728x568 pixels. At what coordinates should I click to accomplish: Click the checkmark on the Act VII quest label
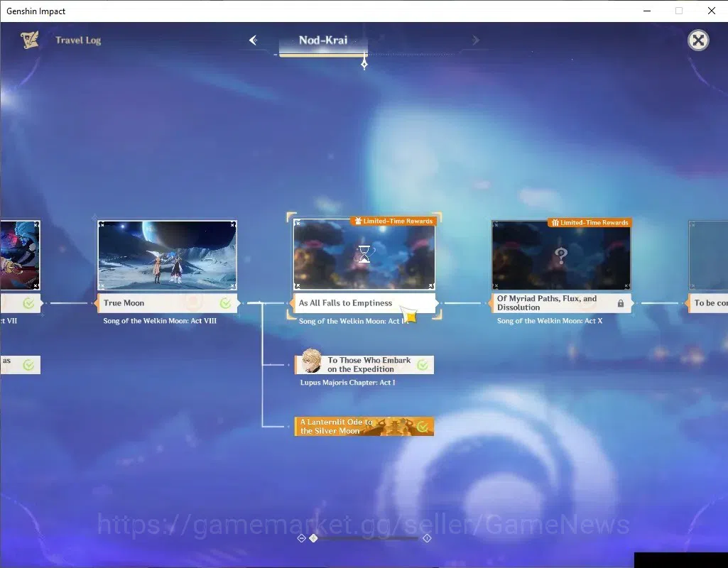28,303
